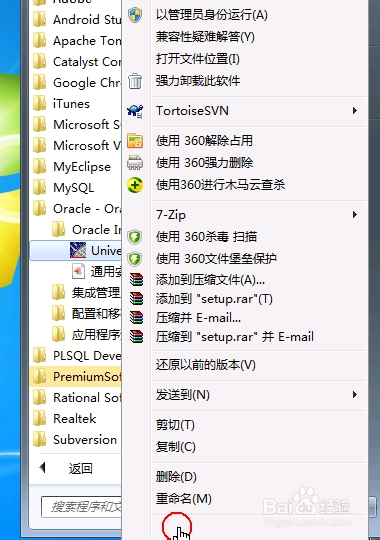
Task: Select 删除(D) menu entry
Action: (x=176, y=477)
